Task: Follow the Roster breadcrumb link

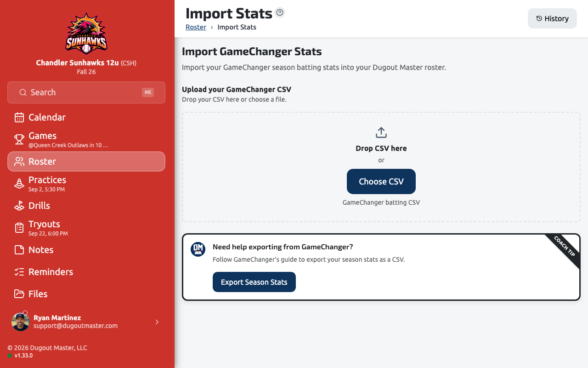Action: click(x=196, y=27)
